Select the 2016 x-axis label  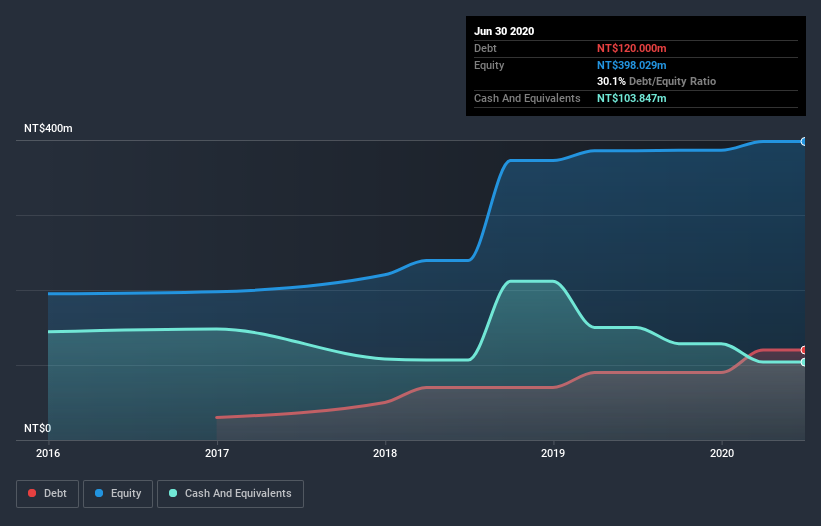(48, 453)
